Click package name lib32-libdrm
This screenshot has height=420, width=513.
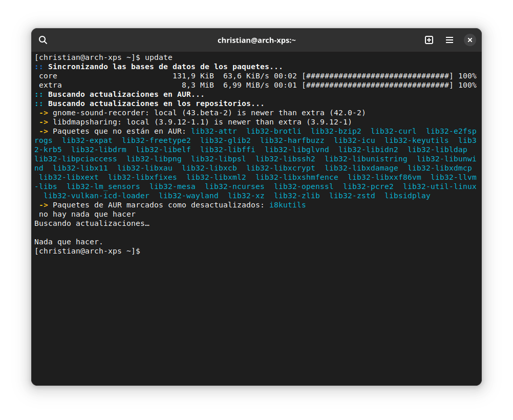99,150
